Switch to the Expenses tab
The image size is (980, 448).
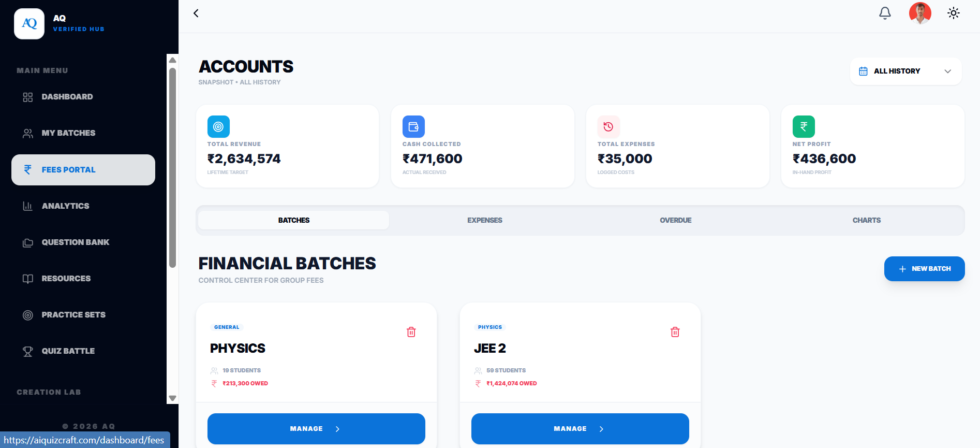point(485,220)
